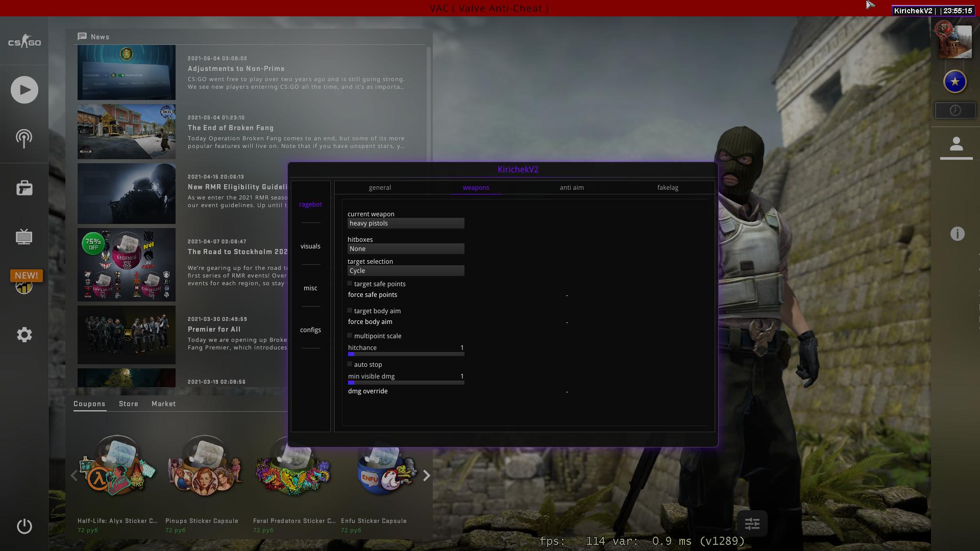Screen dimensions: 980x551
Task: Open the Adjustments to Non-Prime news article
Action: click(x=236, y=68)
